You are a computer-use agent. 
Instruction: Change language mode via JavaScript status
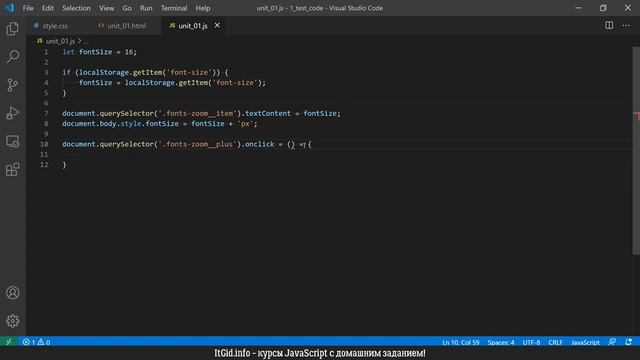pyautogui.click(x=585, y=342)
